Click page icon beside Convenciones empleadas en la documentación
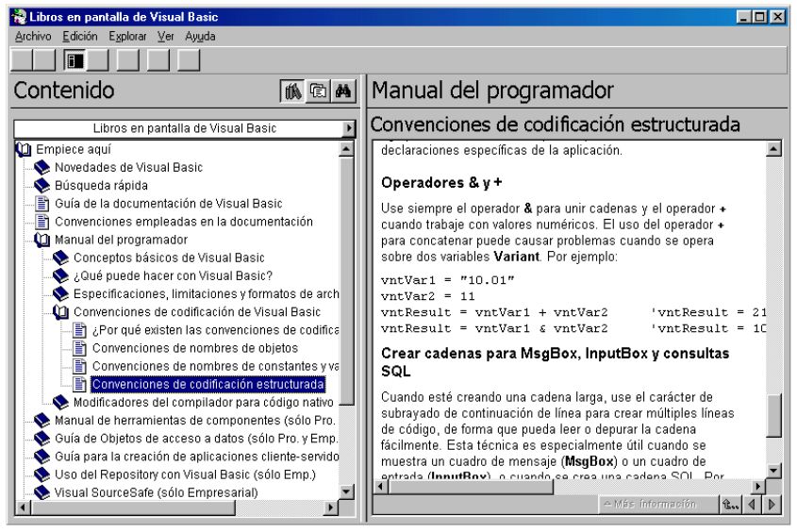 [x=42, y=222]
